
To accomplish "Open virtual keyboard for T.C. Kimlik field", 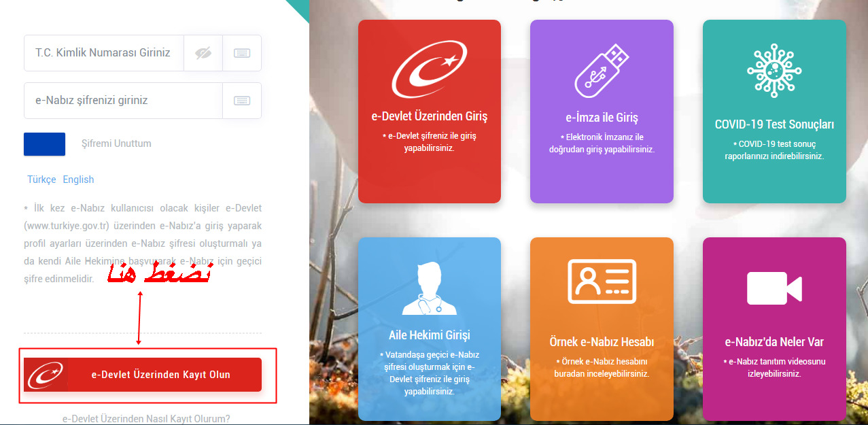I will point(242,53).
